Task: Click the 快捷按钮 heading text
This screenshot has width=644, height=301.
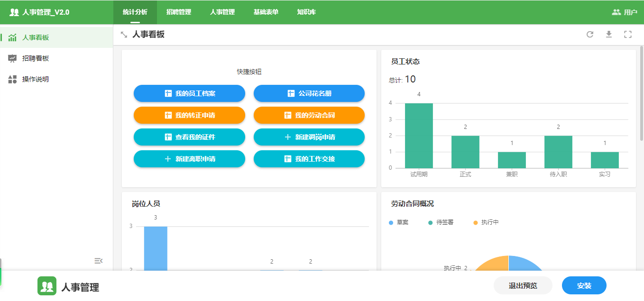Action: click(x=249, y=72)
